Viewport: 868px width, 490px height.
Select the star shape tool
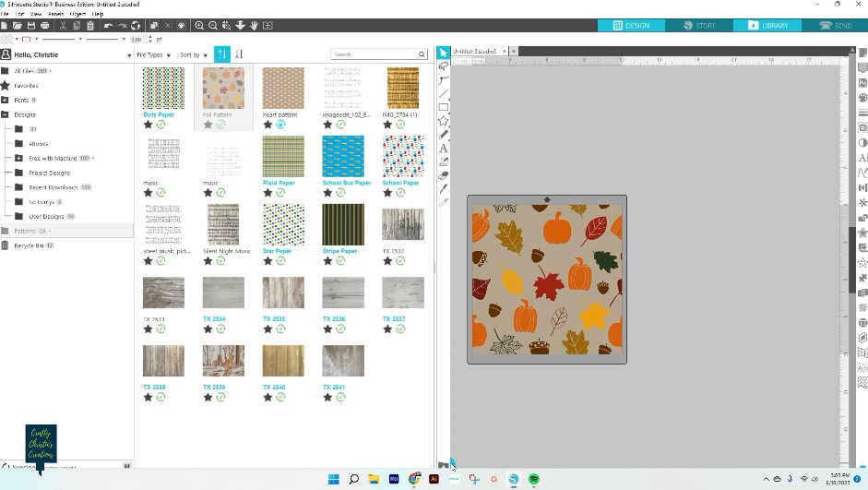(x=444, y=121)
